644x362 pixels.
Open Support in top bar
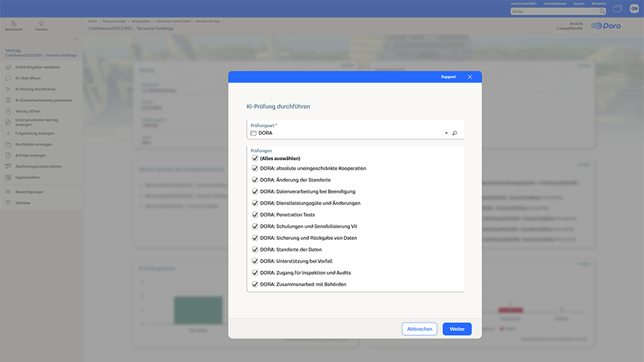click(579, 4)
